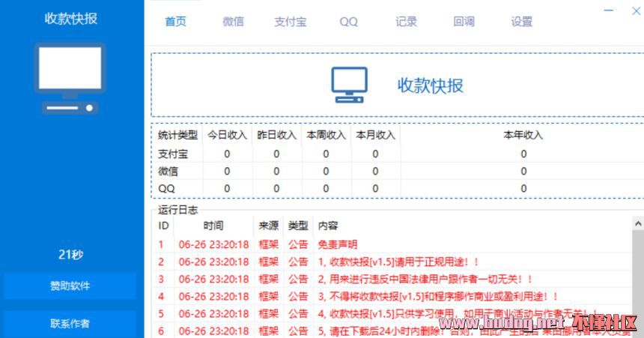Image resolution: width=644 pixels, height=338 pixels.
Task: Select log row 2 about 正规用途
Action: point(393,262)
